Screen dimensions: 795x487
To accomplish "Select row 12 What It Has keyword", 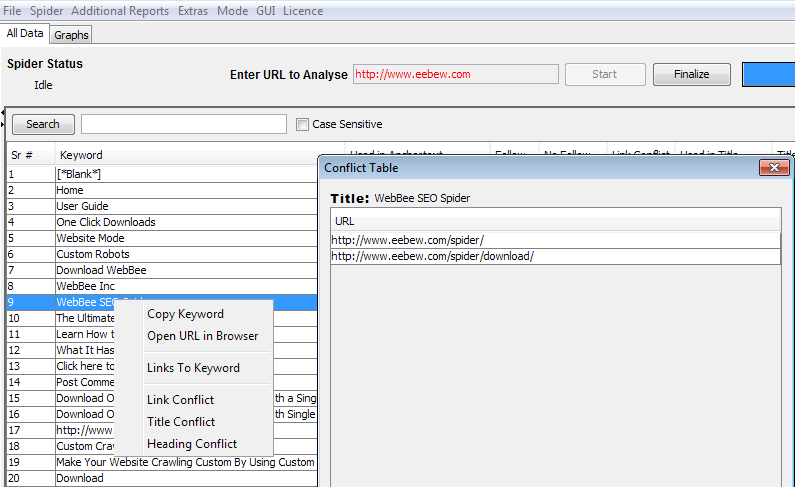I will tap(61, 350).
